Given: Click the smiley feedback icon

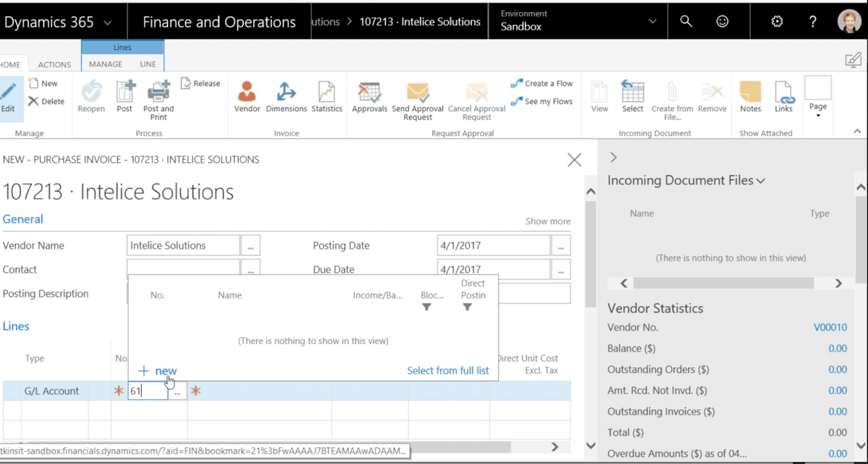Looking at the screenshot, I should [x=722, y=21].
